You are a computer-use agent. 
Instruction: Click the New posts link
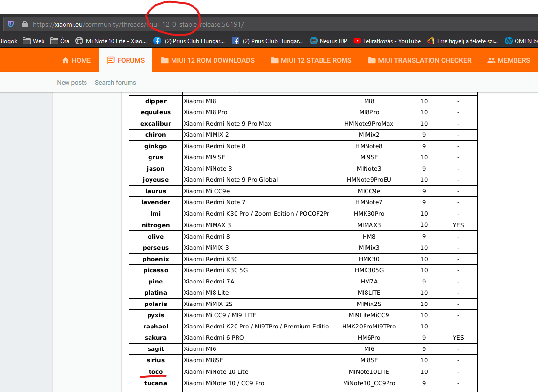[x=72, y=83]
